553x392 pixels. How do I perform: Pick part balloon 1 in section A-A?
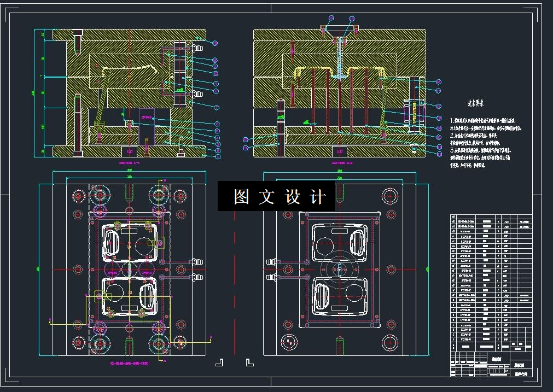click(x=218, y=156)
